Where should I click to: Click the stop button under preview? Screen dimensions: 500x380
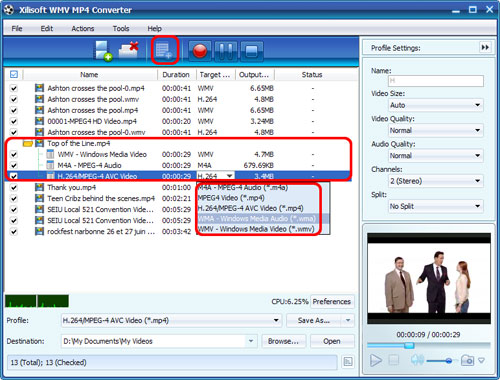tap(394, 360)
